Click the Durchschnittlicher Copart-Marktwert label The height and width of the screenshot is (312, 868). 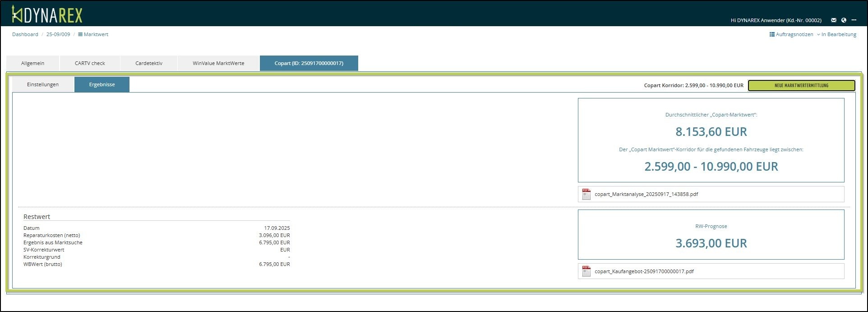coord(711,115)
